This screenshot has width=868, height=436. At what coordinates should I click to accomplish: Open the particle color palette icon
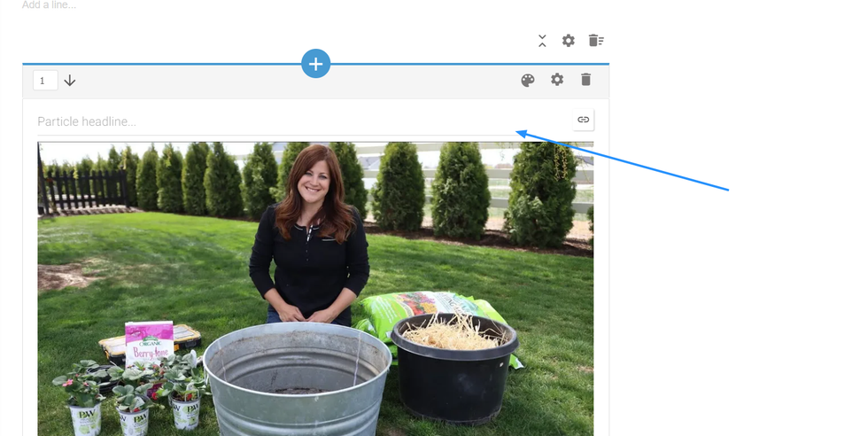click(x=528, y=81)
